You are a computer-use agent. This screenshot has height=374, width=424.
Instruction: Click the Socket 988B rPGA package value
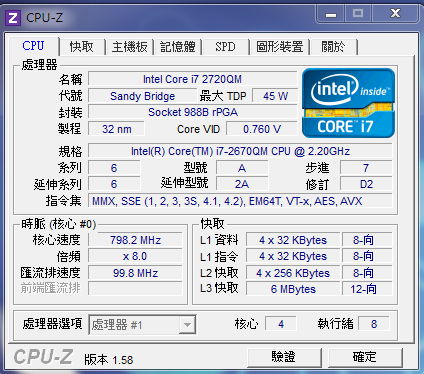point(193,112)
